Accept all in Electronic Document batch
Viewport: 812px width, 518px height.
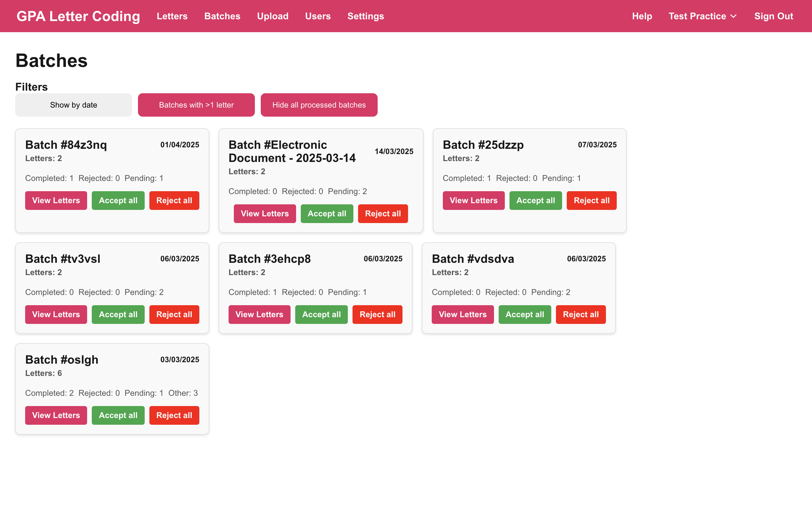click(326, 213)
